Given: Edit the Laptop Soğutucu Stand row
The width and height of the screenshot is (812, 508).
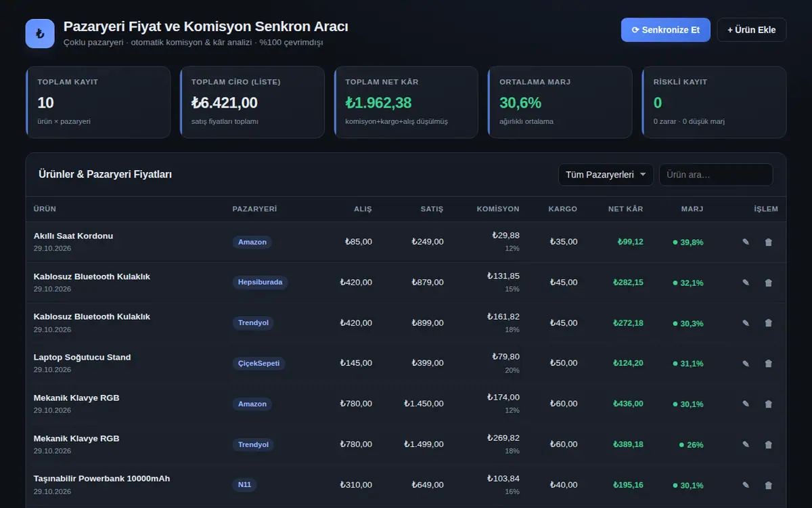Looking at the screenshot, I should click(746, 363).
